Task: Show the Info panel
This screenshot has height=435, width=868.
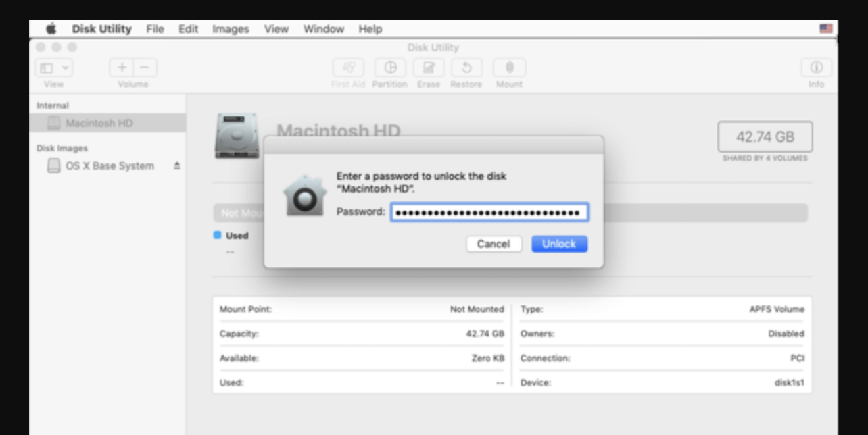Action: [816, 68]
